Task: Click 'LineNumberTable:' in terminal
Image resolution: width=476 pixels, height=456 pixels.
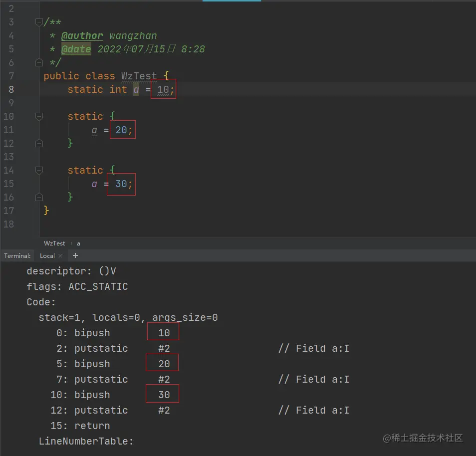Action: (86, 442)
